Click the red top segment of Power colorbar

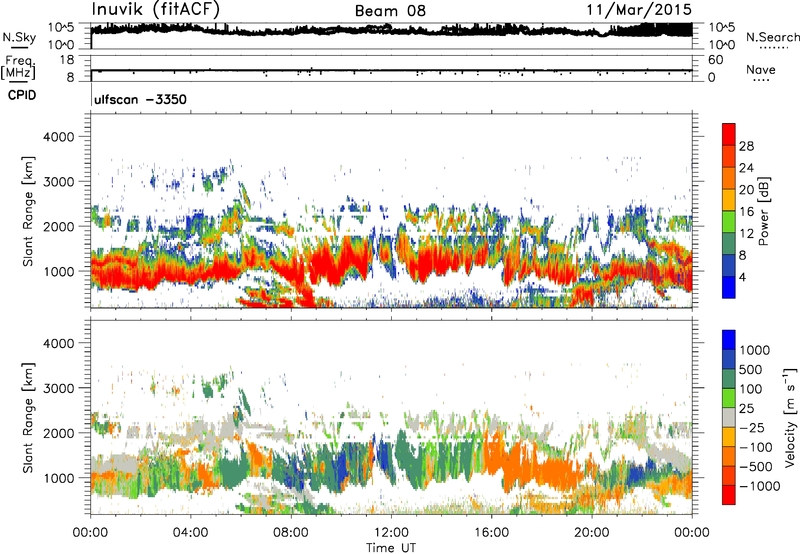click(729, 134)
